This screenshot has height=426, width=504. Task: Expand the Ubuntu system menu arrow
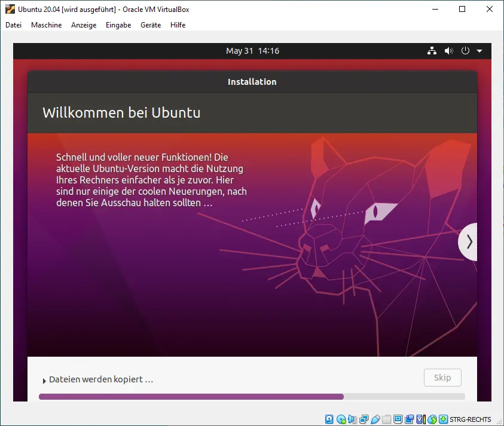479,51
